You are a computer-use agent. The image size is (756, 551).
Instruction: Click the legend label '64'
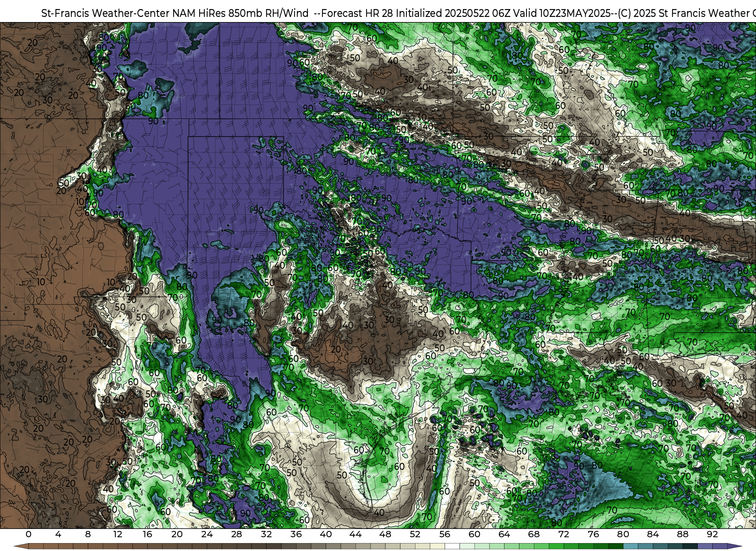tap(504, 534)
